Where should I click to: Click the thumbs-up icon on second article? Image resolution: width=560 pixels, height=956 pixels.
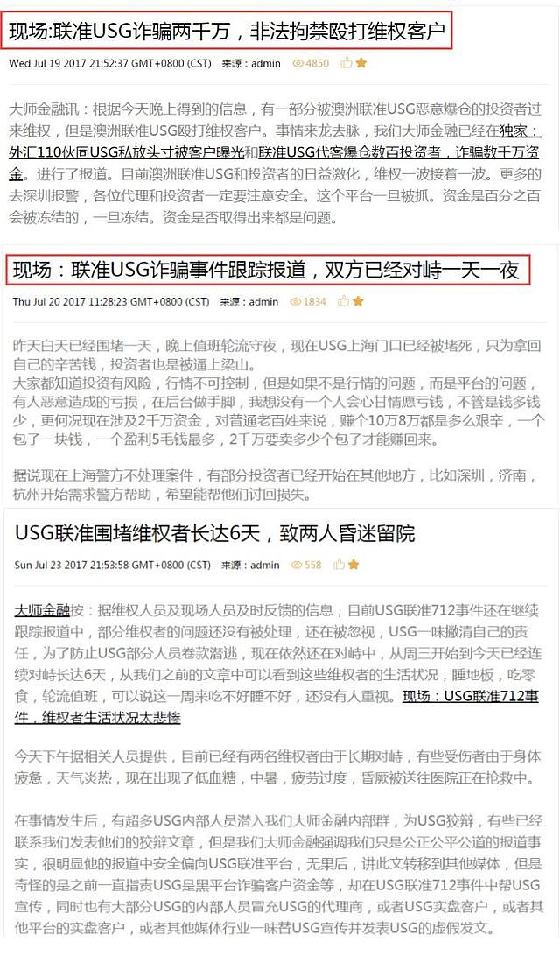(x=344, y=301)
